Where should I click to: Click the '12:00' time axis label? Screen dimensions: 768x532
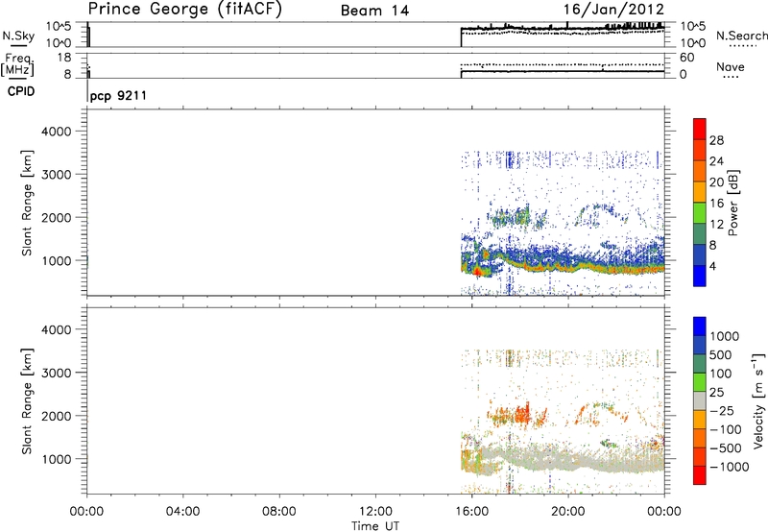pos(375,512)
